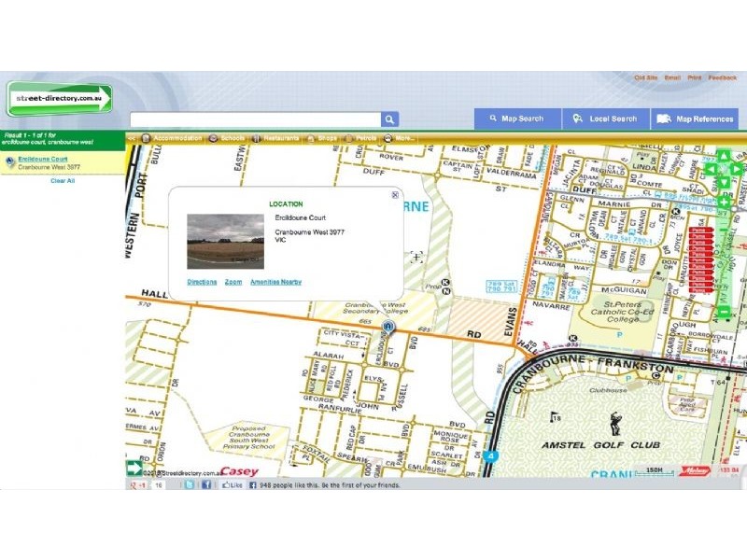Pan the map right with arrow
The height and width of the screenshot is (560, 747).
pos(737,169)
